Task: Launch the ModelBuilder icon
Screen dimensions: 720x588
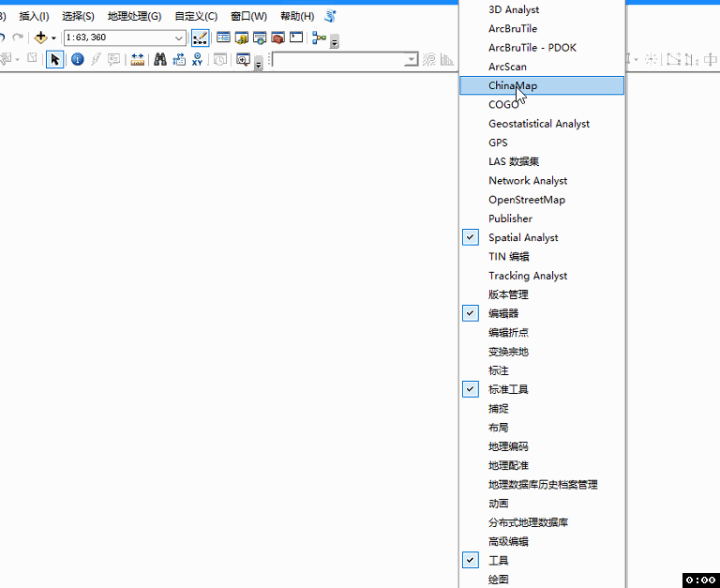Action: (x=319, y=38)
